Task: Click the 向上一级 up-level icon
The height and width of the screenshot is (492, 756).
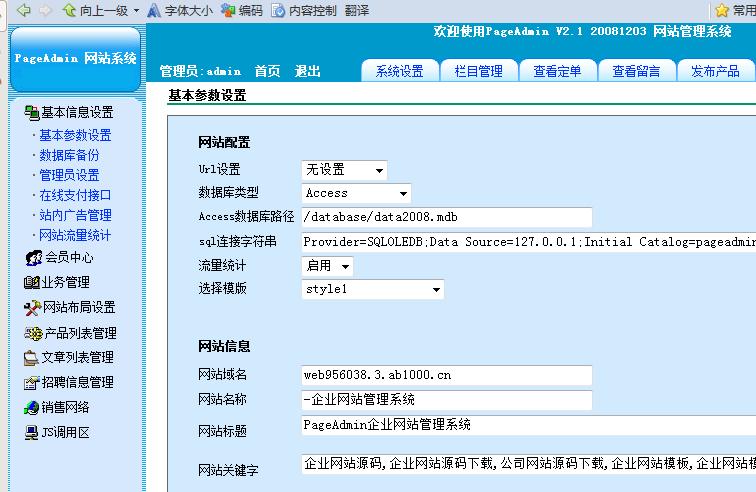Action: [70, 10]
